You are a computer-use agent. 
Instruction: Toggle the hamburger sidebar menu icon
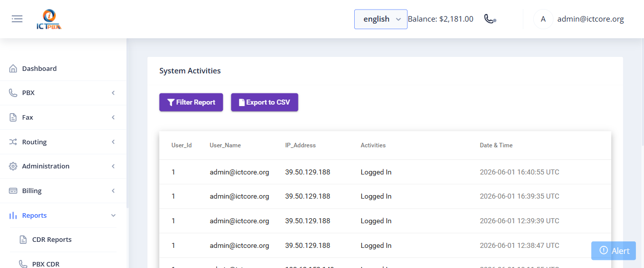click(x=17, y=19)
